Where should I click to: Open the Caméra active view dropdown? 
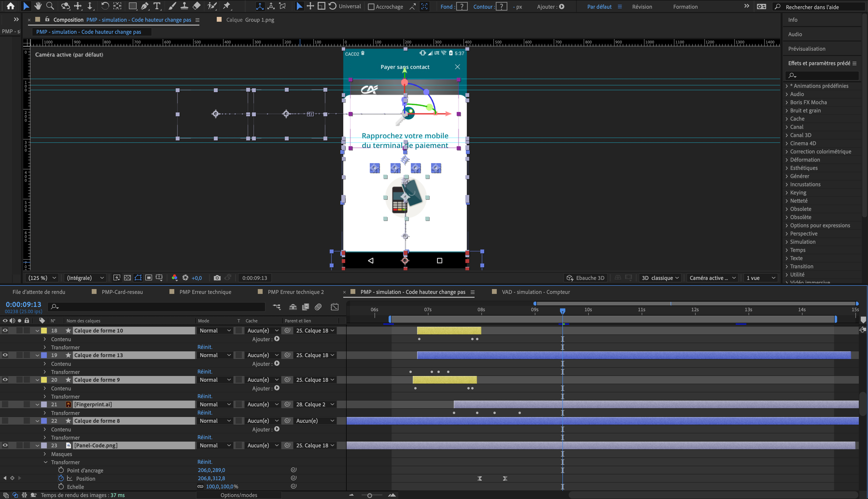(713, 278)
